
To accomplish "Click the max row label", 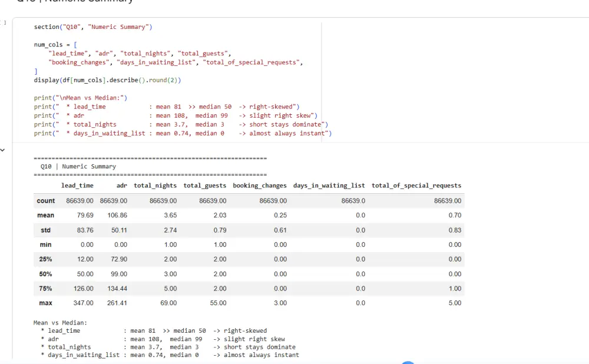I will [x=46, y=303].
